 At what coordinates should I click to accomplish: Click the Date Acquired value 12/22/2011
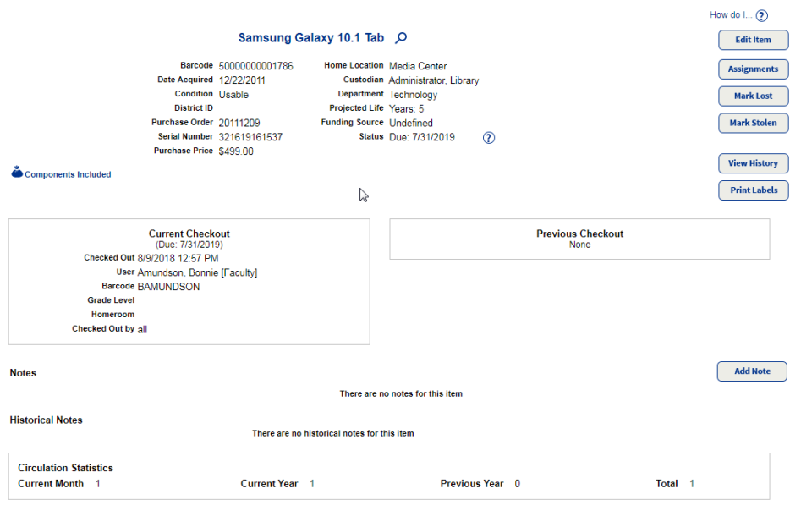242,80
